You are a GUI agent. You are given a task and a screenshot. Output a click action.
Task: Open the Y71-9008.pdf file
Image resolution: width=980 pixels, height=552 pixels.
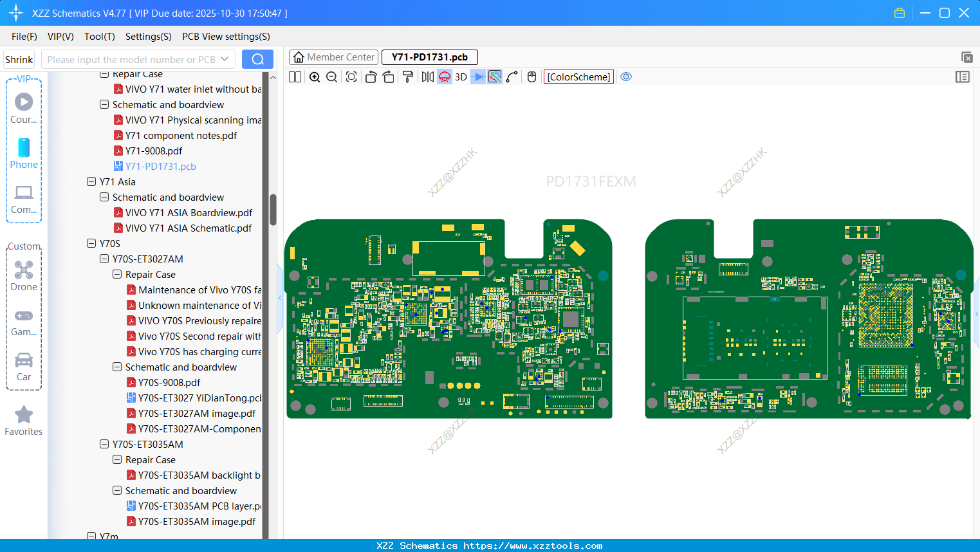tap(154, 151)
